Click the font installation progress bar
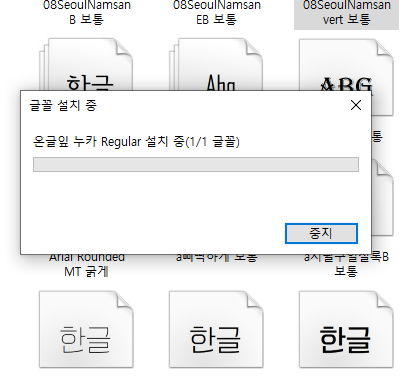This screenshot has width=416, height=381. (x=196, y=165)
